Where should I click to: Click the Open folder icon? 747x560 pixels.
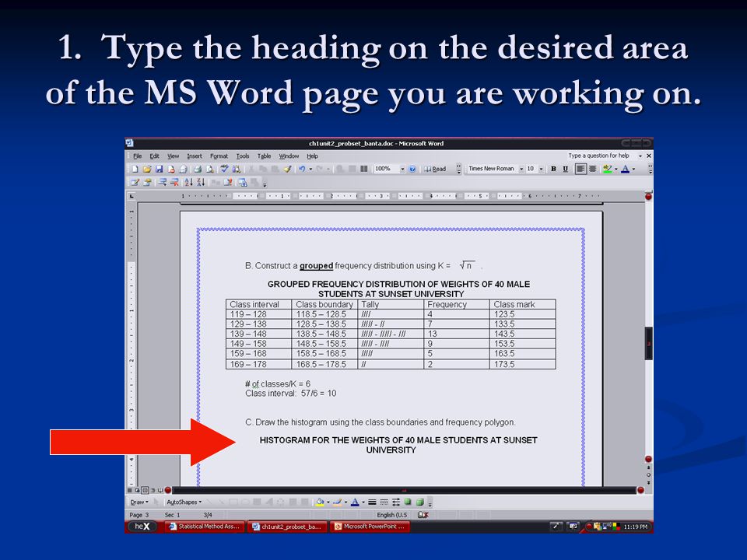pos(147,169)
